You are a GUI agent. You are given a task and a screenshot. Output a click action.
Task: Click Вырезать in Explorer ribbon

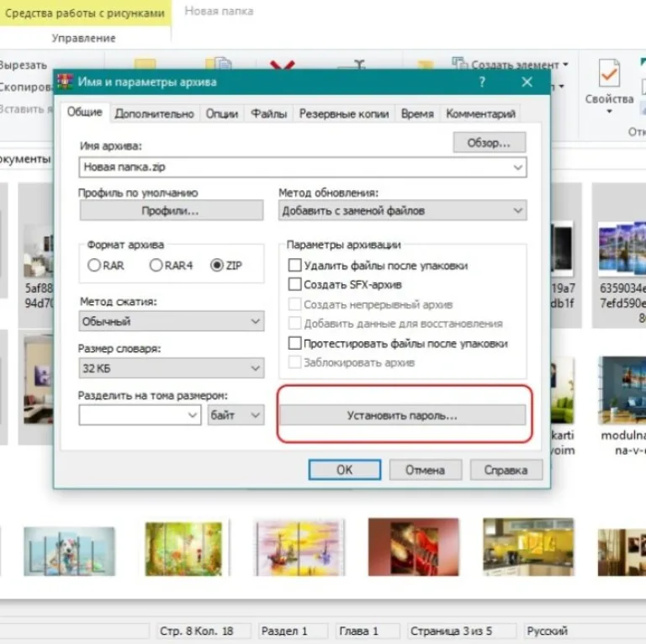click(x=23, y=65)
